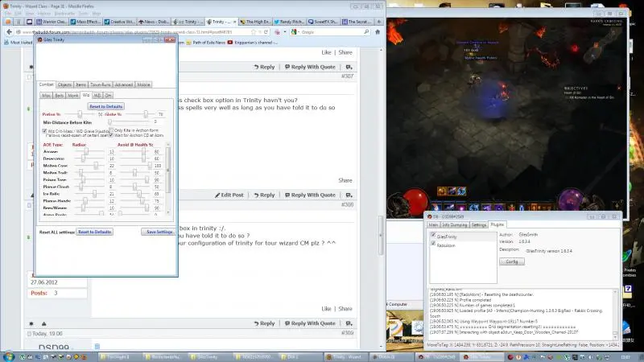The height and width of the screenshot is (362, 644).
Task: Go back with Firefox's back arrow
Action: tap(9, 32)
